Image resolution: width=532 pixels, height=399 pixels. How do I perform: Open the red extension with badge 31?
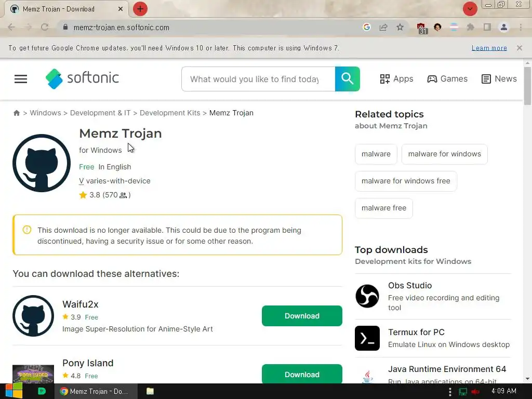pos(421,28)
